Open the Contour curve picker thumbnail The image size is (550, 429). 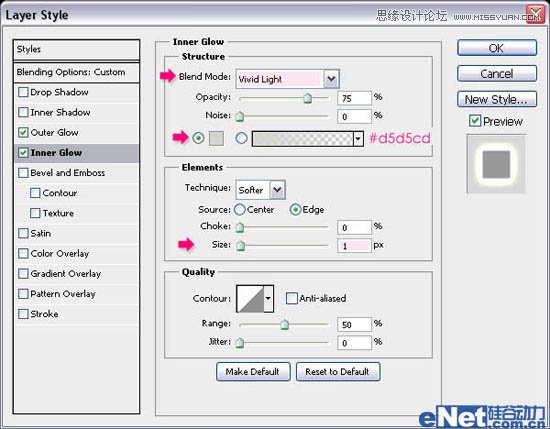[250, 299]
